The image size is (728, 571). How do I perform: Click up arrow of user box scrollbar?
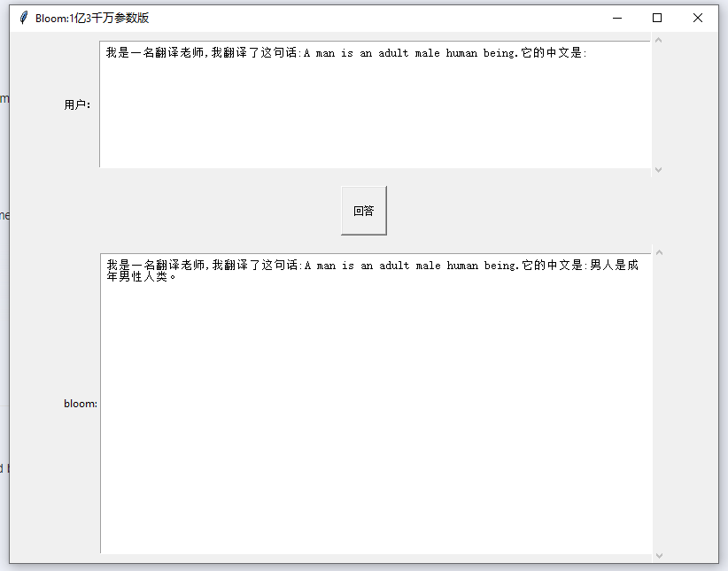coord(658,40)
